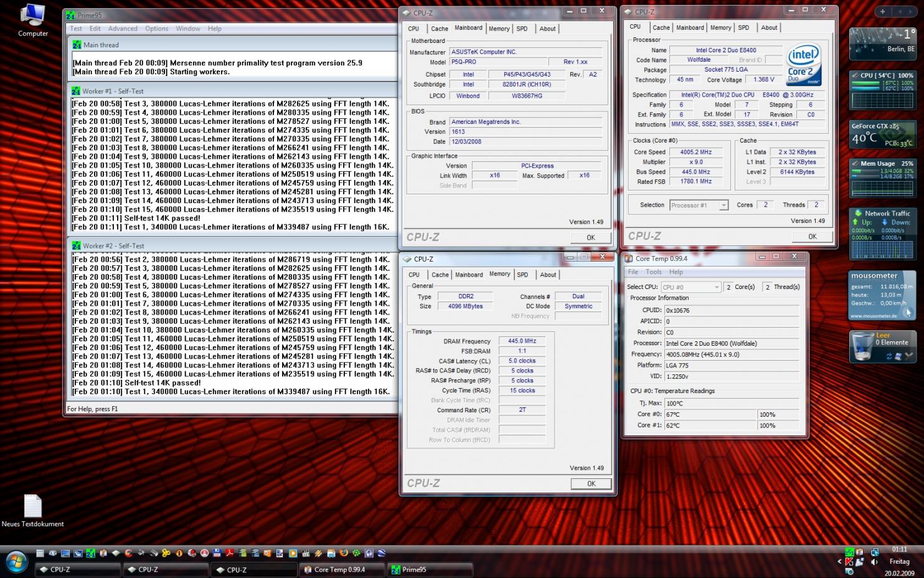Viewport: 924px width, 578px height.
Task: Launch Prime95 from the quick launch bar
Action: click(90, 553)
